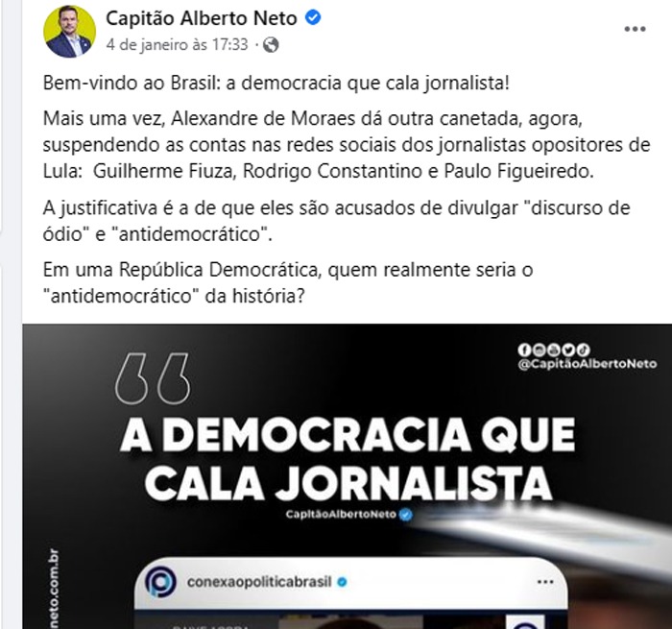Image resolution: width=672 pixels, height=629 pixels.
Task: Click the Instagram icon in the image header
Action: [x=540, y=350]
